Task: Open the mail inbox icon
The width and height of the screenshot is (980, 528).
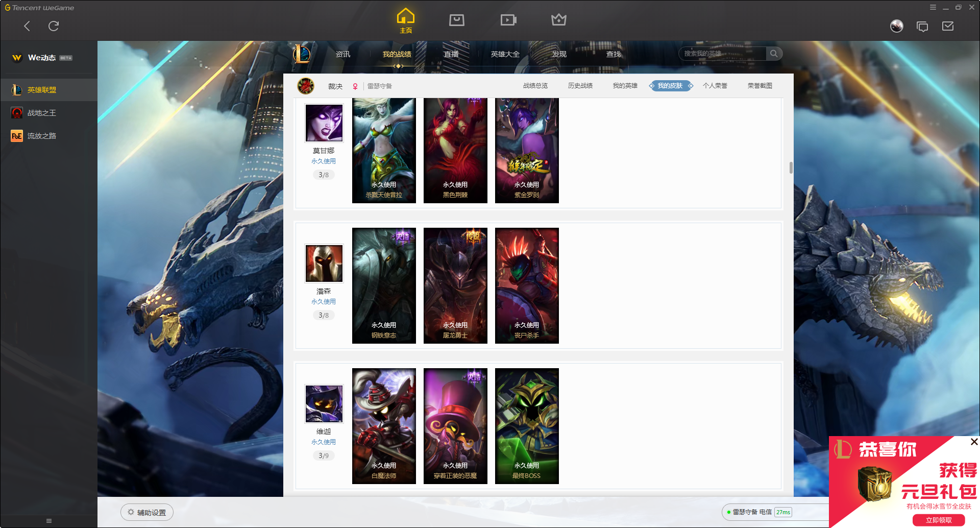Action: [948, 26]
